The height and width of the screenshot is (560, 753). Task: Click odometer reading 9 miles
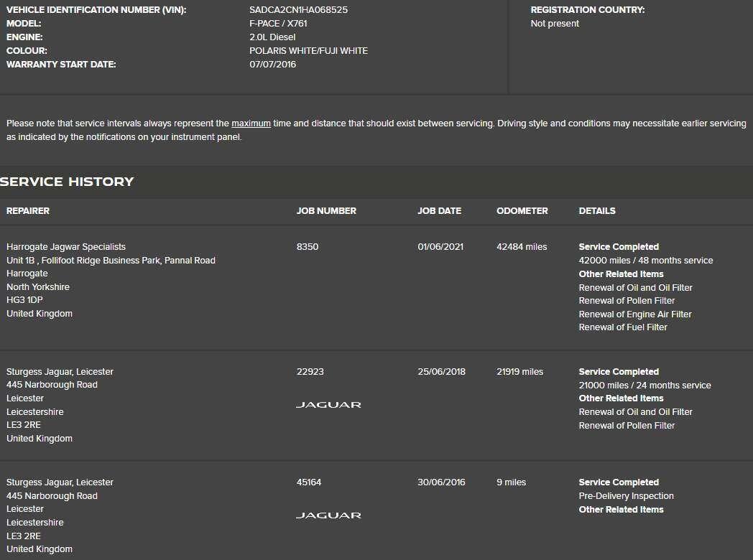(511, 482)
